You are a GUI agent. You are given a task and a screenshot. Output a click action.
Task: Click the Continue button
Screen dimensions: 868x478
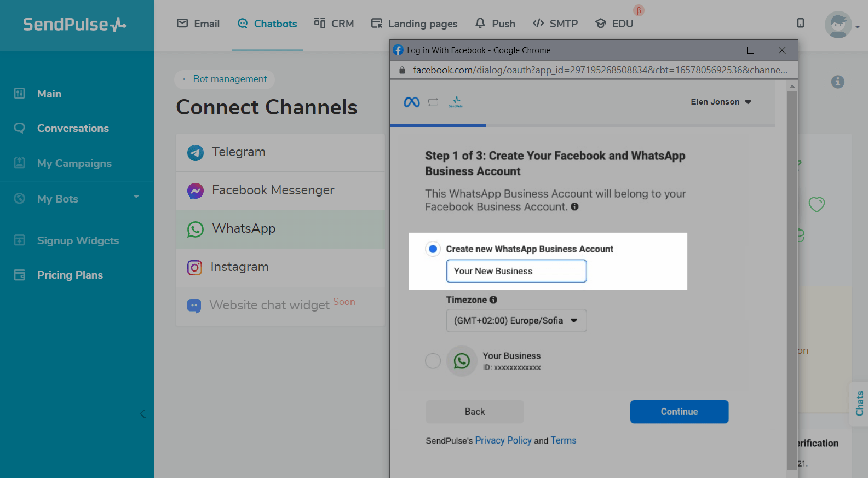(x=679, y=412)
